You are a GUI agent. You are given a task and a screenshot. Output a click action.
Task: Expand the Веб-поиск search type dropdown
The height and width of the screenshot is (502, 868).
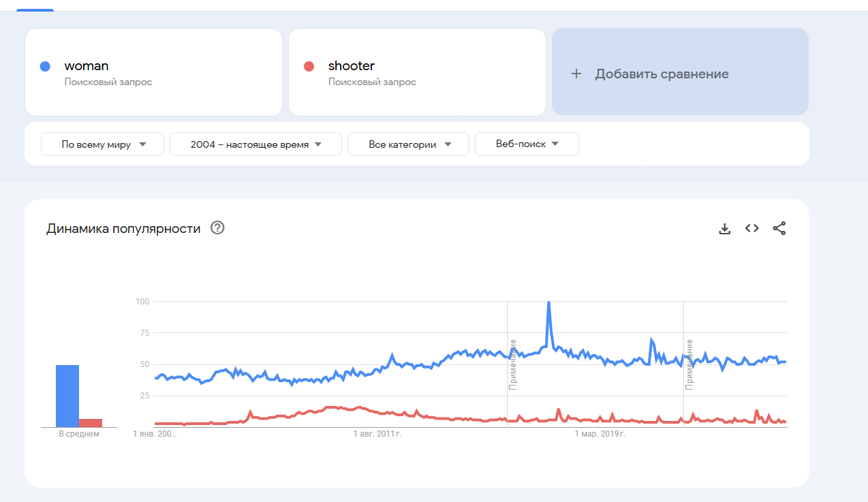[x=527, y=144]
